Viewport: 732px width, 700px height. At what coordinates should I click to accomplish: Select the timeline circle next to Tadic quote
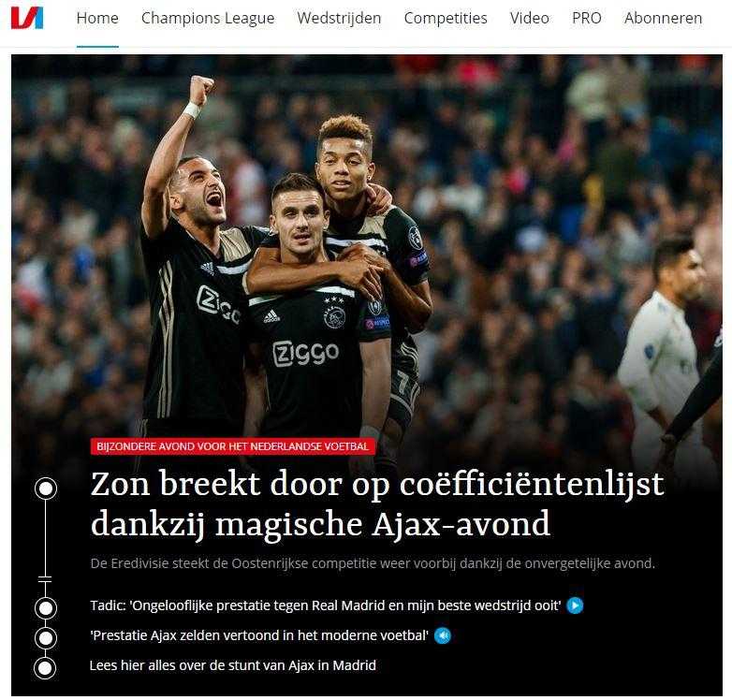pos(46,608)
